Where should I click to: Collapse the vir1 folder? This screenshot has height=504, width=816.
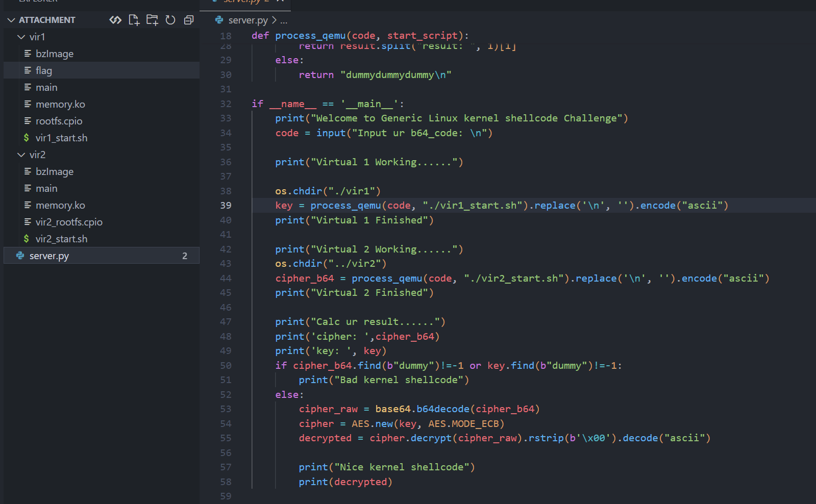[21, 37]
